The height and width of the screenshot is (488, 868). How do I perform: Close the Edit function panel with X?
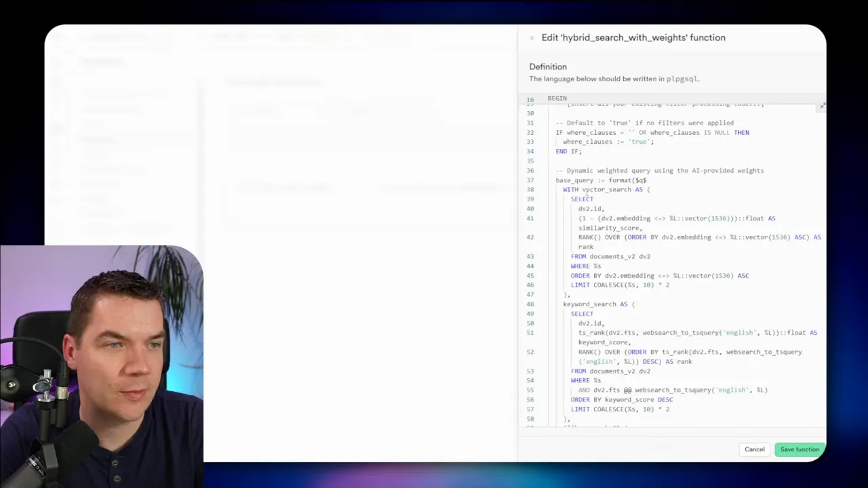point(532,38)
